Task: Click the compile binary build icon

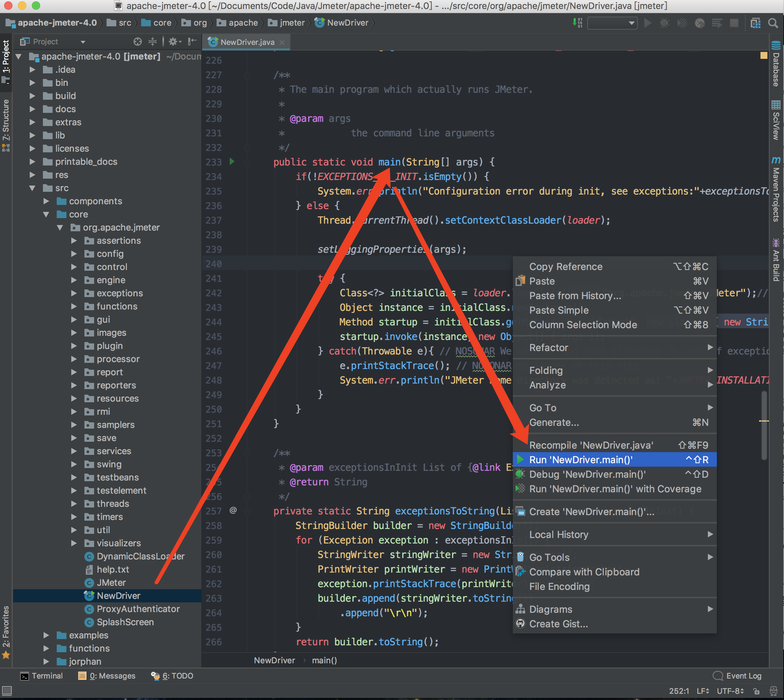Action: [577, 23]
